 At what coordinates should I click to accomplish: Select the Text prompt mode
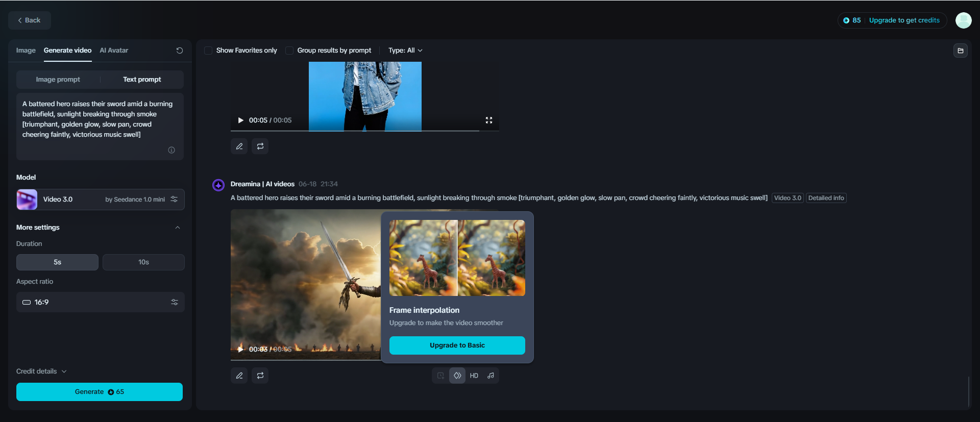click(x=142, y=80)
